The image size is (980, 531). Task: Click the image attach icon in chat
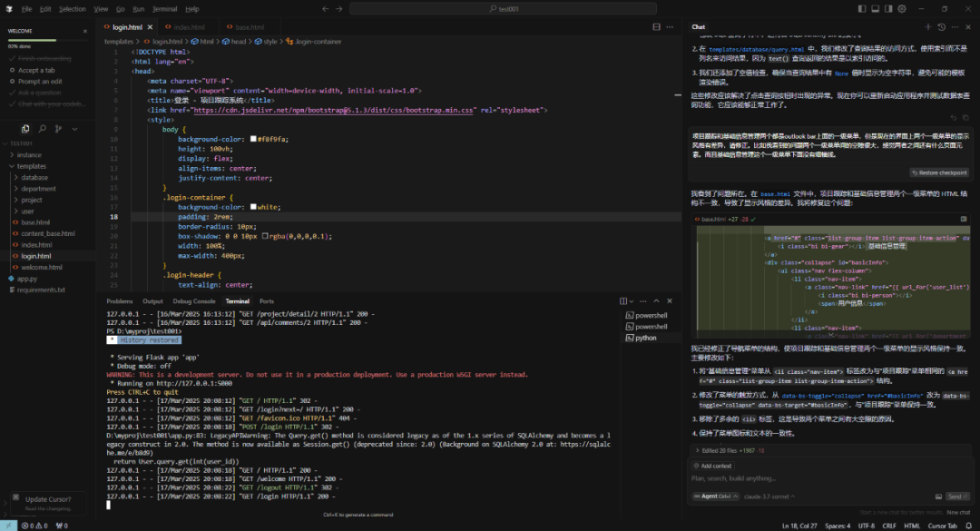pos(938,497)
